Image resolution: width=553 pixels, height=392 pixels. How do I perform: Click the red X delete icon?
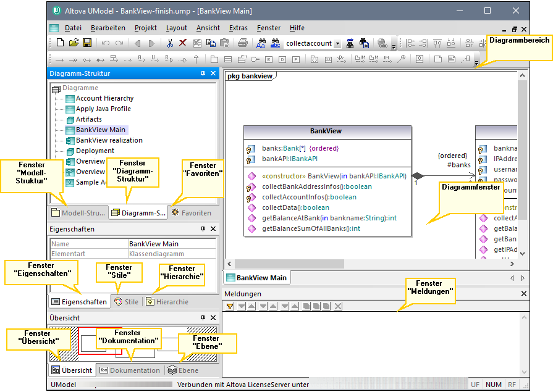[183, 43]
